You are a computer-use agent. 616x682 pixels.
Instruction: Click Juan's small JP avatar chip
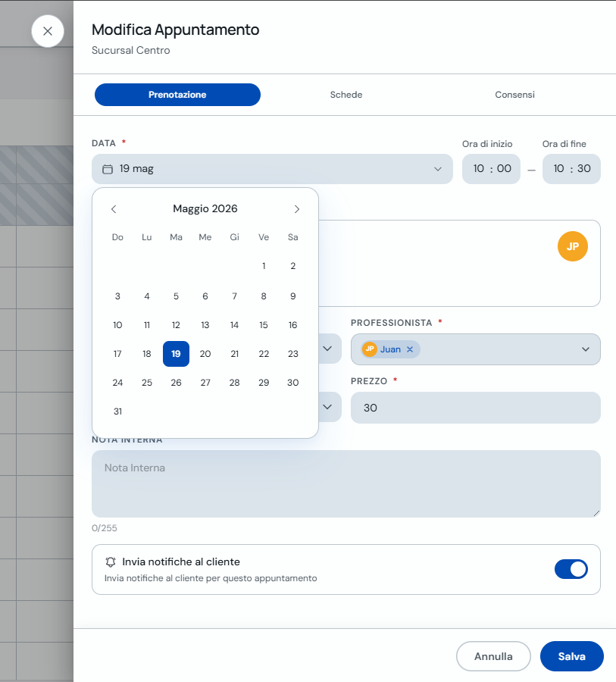370,349
